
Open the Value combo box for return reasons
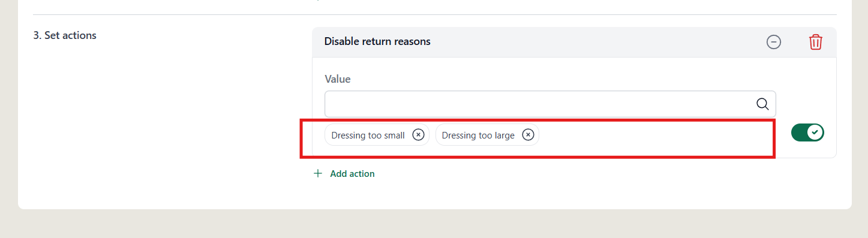pos(550,104)
